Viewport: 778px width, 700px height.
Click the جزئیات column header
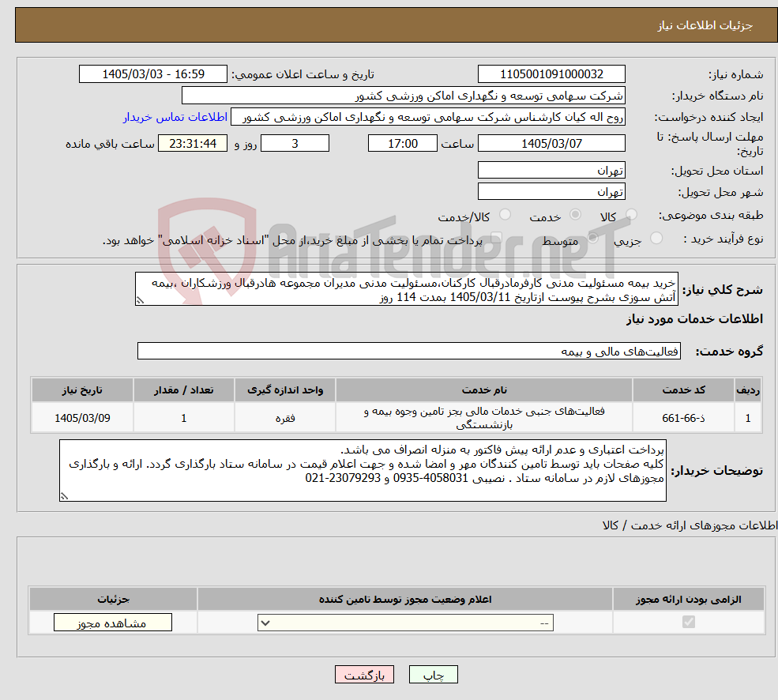[113, 600]
